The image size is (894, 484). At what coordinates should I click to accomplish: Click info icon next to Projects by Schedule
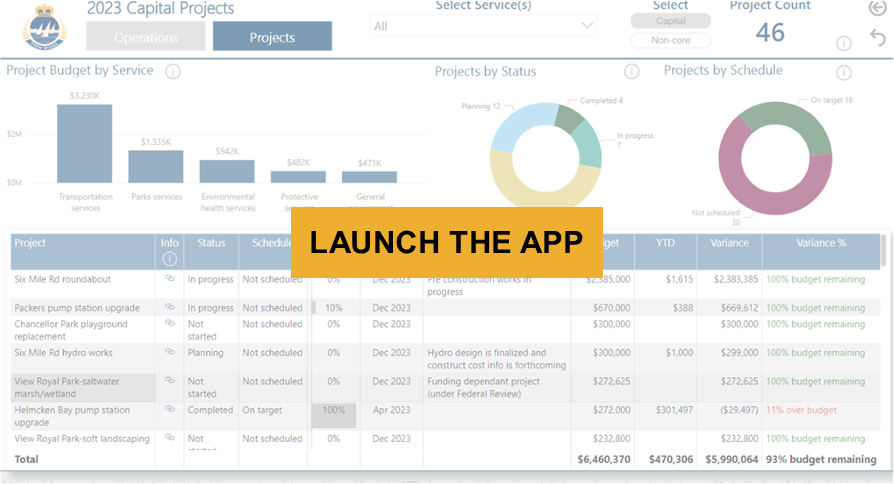[843, 72]
